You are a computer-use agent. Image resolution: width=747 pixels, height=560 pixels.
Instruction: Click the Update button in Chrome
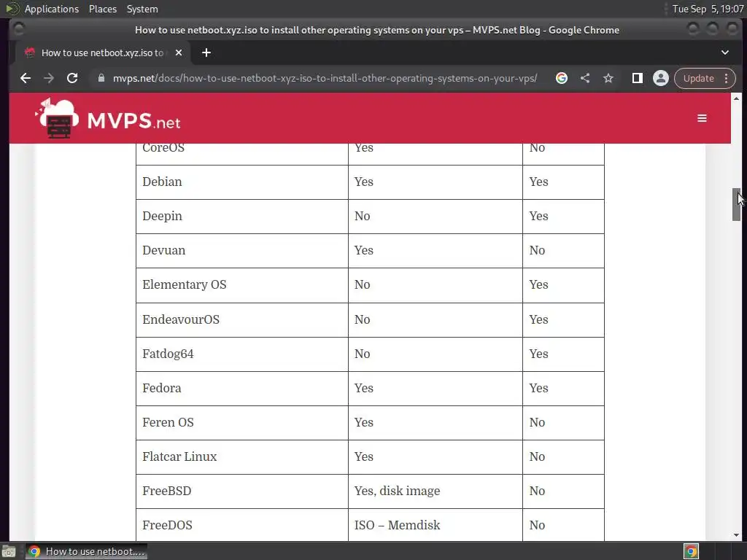[x=698, y=78]
